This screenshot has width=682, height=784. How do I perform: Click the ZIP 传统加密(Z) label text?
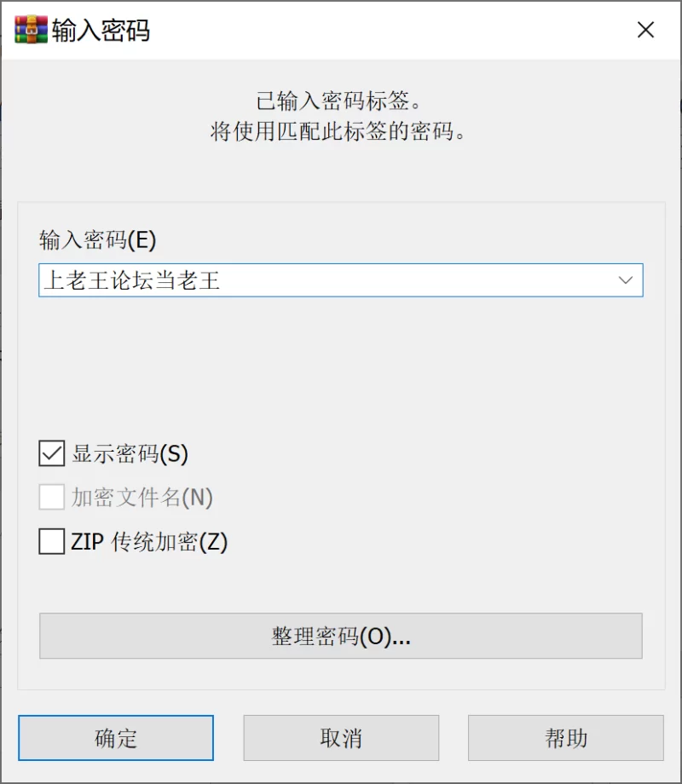(x=150, y=542)
